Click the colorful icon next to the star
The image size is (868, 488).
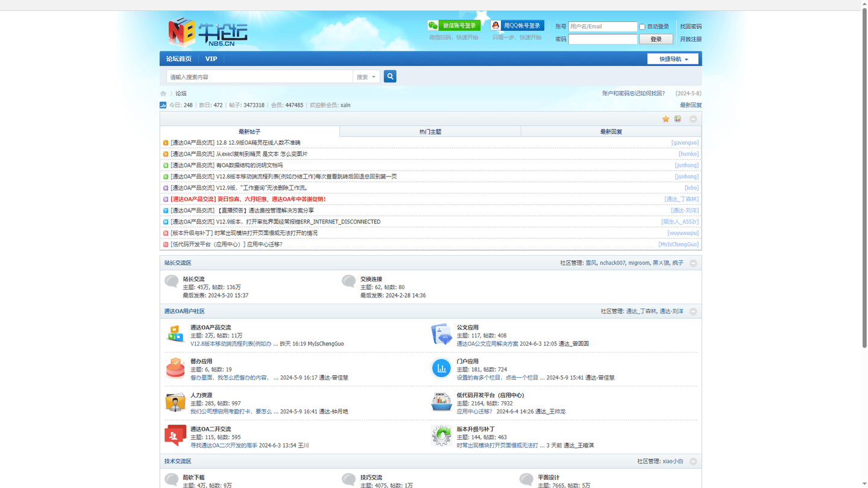point(678,119)
